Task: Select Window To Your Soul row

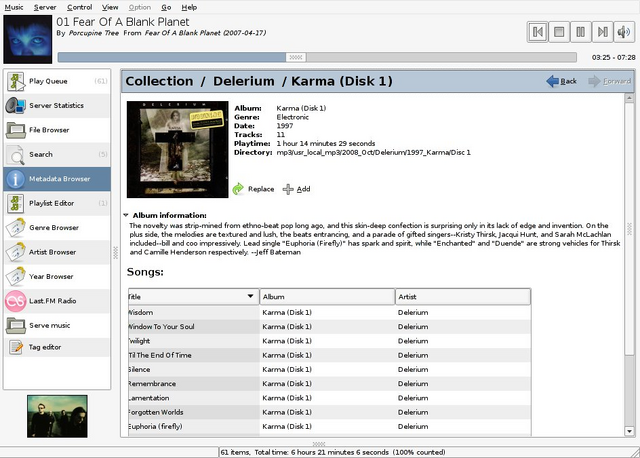Action: coord(329,327)
